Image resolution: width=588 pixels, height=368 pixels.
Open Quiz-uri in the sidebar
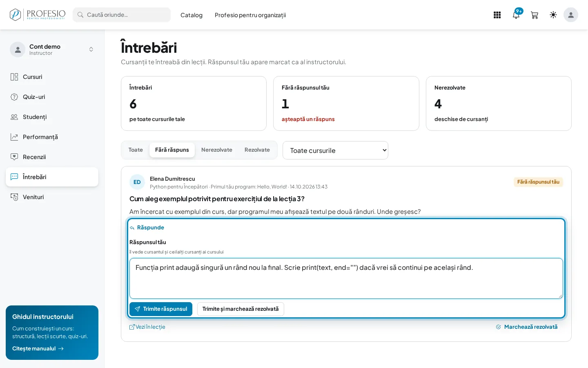(52, 97)
